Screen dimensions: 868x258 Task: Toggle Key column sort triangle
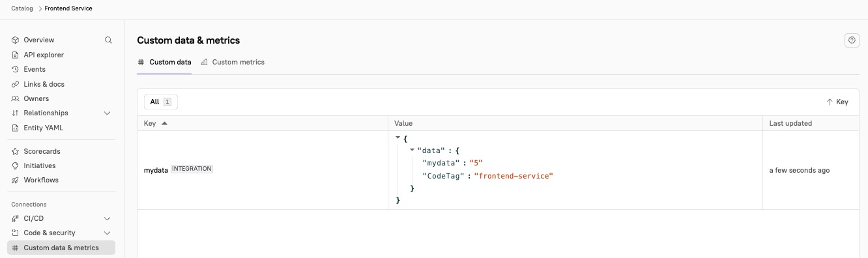click(x=164, y=123)
